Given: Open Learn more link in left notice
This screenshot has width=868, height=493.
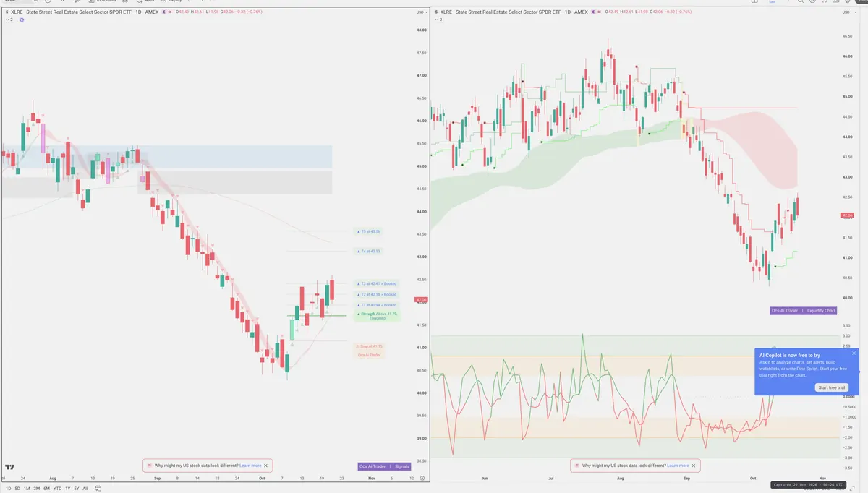Looking at the screenshot, I should coord(250,466).
